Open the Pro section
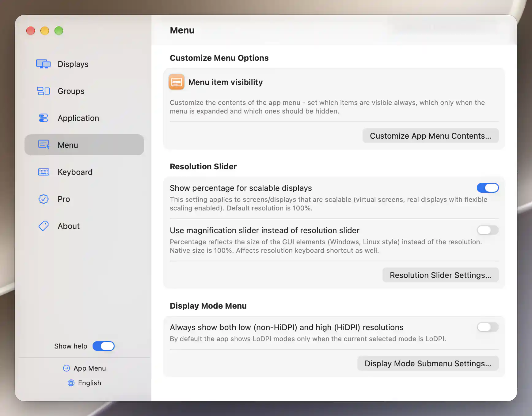 tap(84, 199)
